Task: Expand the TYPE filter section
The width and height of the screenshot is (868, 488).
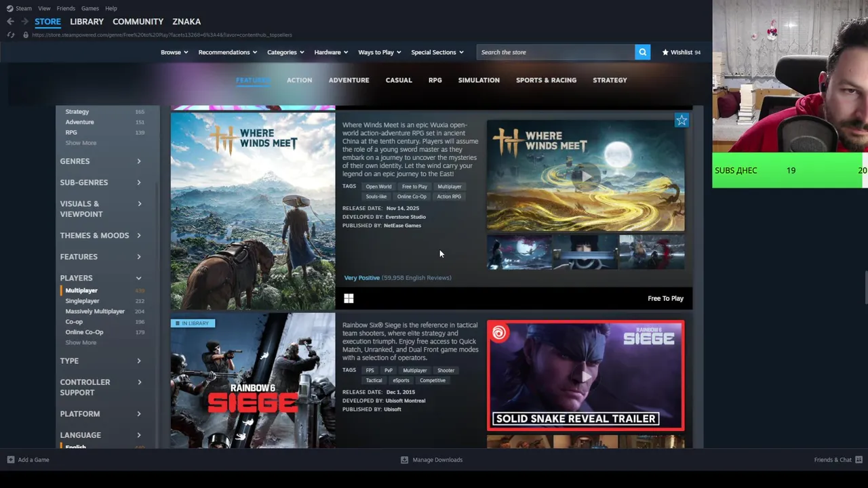Action: click(100, 361)
